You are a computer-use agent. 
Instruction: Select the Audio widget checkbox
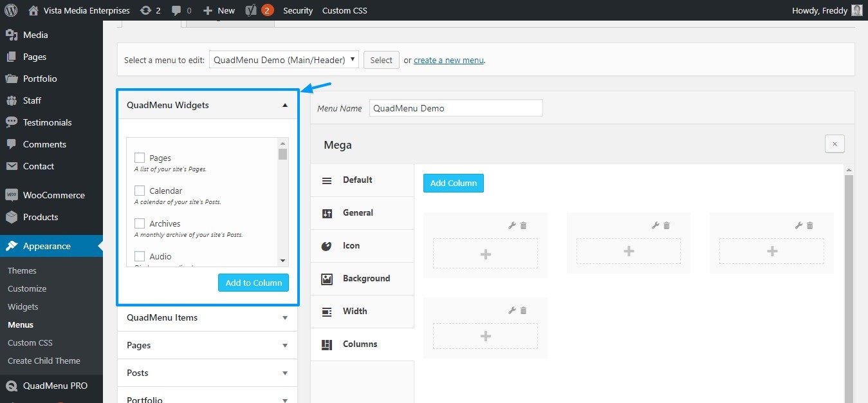click(140, 256)
